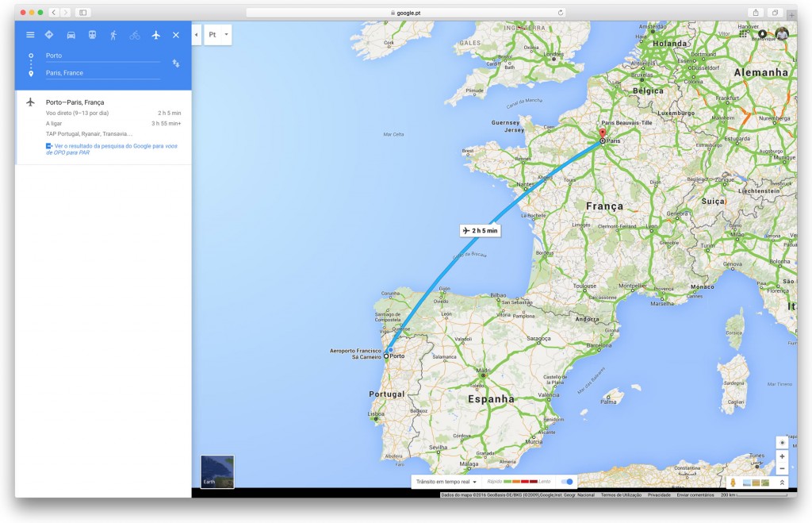Open the Pt language dropdown

pyautogui.click(x=218, y=35)
